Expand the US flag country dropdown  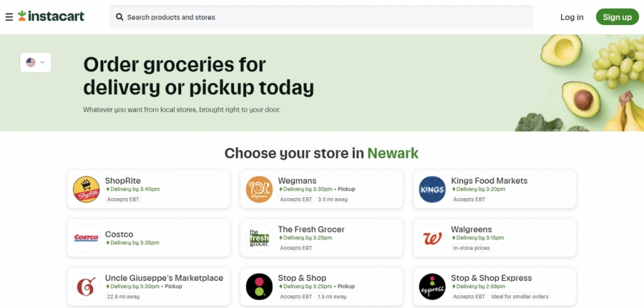click(35, 62)
